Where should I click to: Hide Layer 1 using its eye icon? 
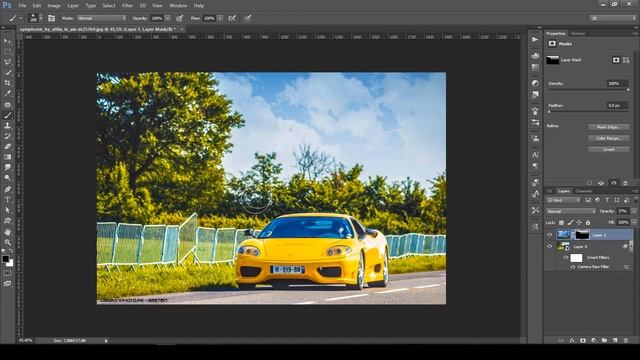549,235
